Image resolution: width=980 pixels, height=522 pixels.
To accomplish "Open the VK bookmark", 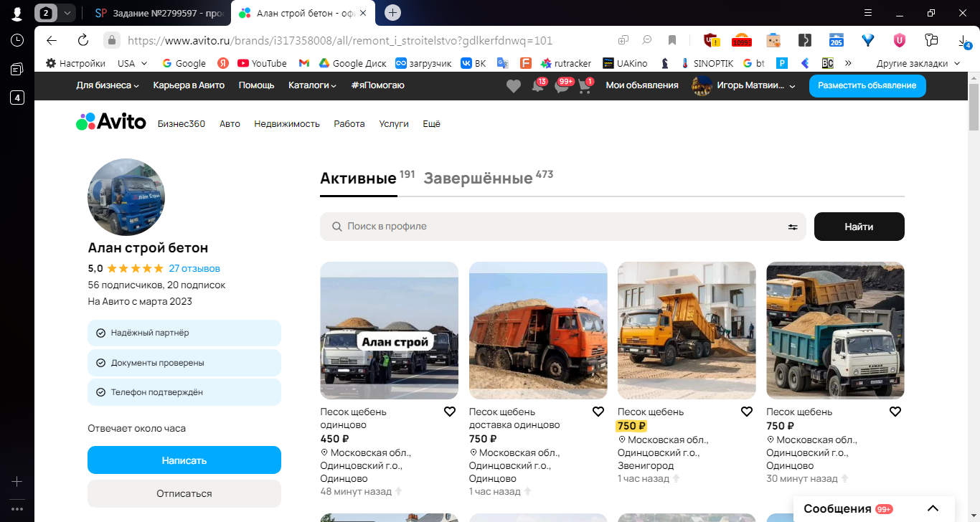I will 473,63.
